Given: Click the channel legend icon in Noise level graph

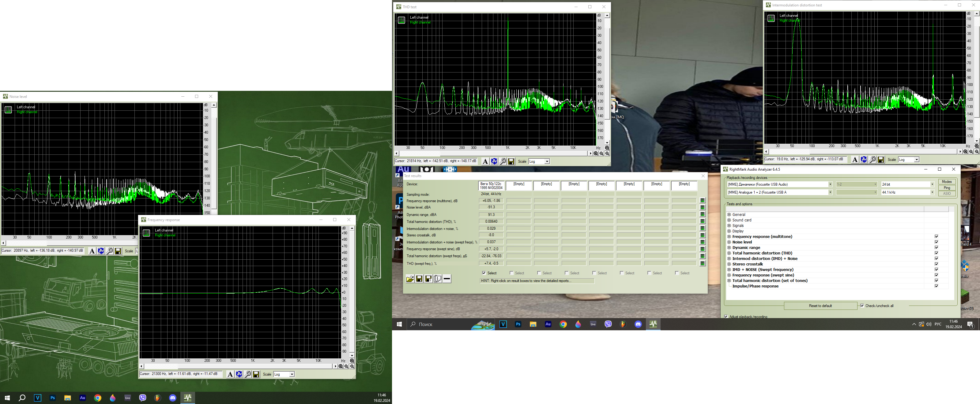Looking at the screenshot, I should pyautogui.click(x=8, y=110).
